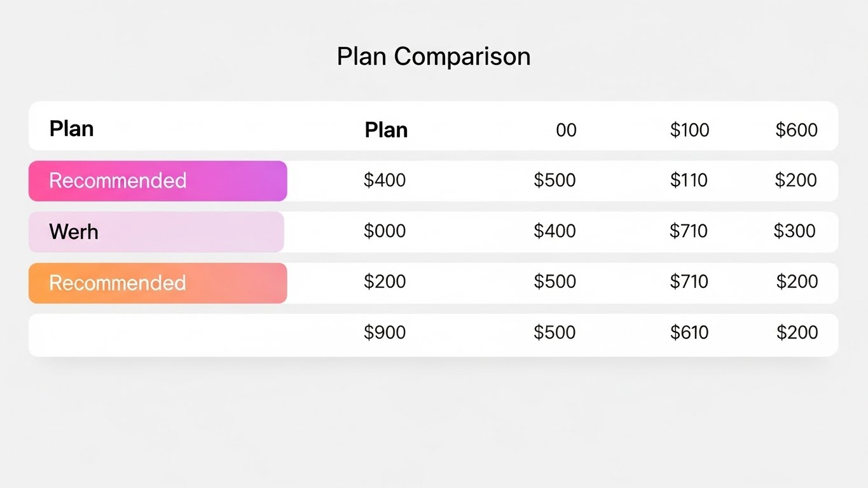Click the Plan Comparison title
The height and width of the screenshot is (488, 868).
(x=434, y=57)
